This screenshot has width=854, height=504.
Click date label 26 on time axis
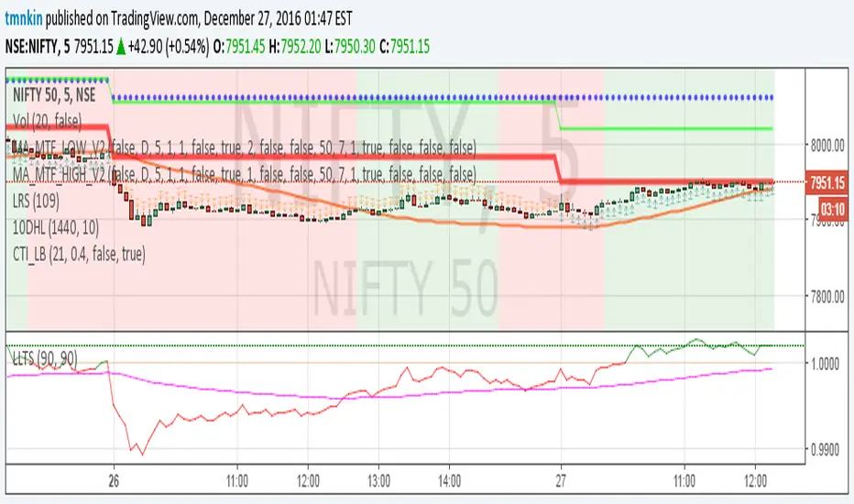[x=114, y=481]
